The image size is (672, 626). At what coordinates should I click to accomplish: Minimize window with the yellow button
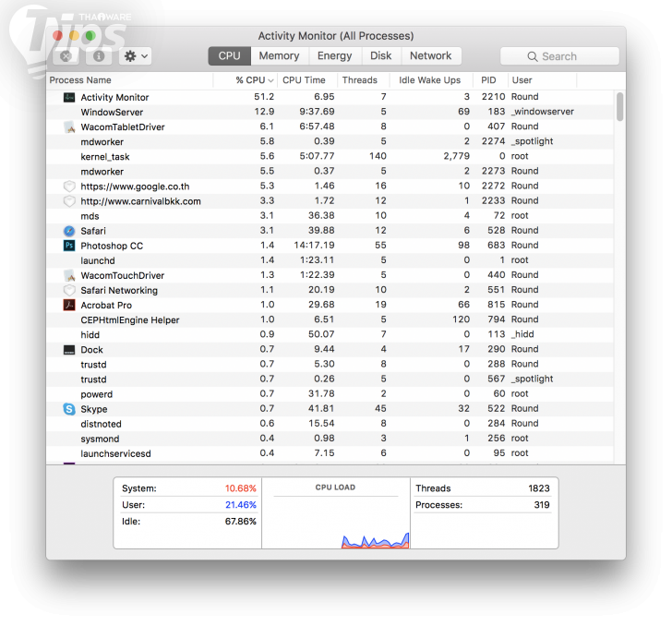(74, 36)
